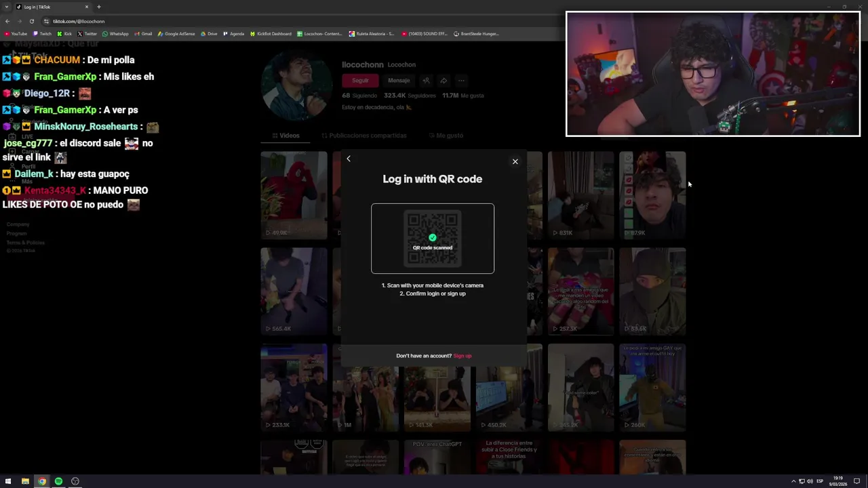Viewport: 868px width, 488px height.
Task: Click the volume icon in tray
Action: 810,481
